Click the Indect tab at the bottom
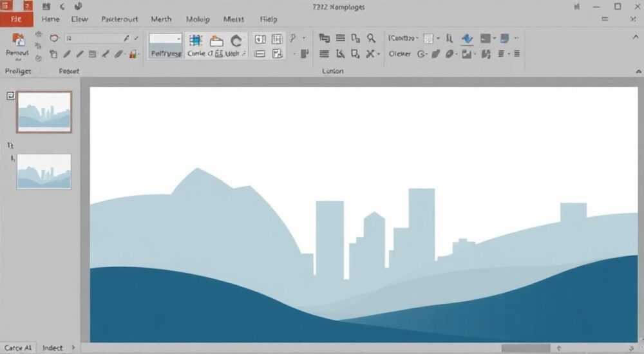This screenshot has width=644, height=354. (x=53, y=348)
